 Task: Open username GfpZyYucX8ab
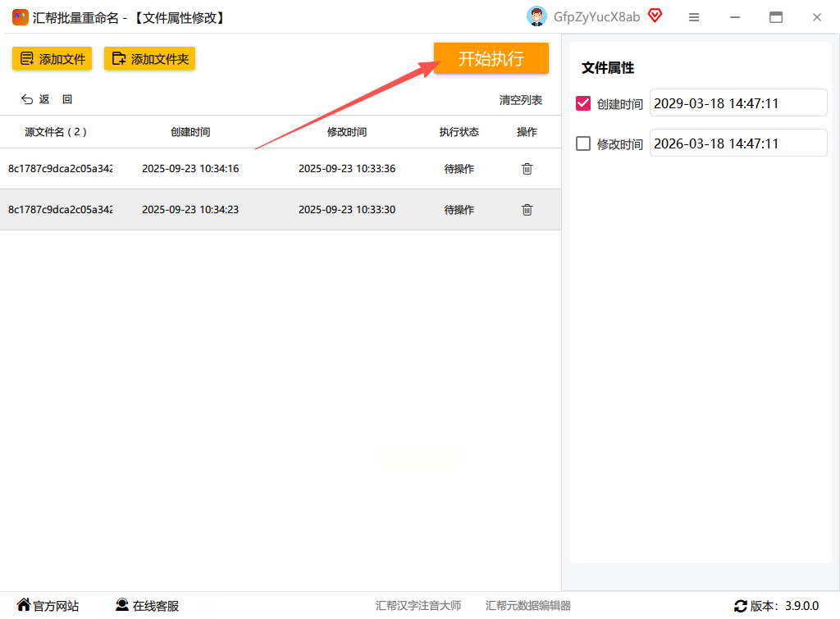click(x=596, y=17)
